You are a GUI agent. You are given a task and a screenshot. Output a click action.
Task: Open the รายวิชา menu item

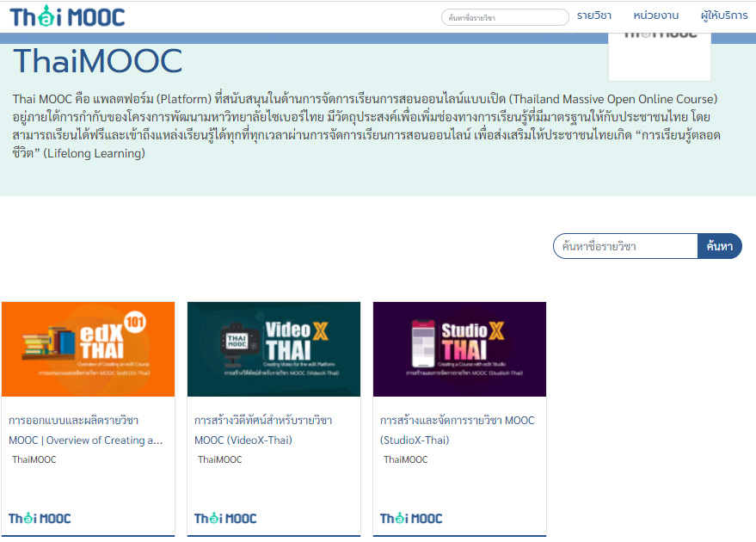click(x=594, y=15)
